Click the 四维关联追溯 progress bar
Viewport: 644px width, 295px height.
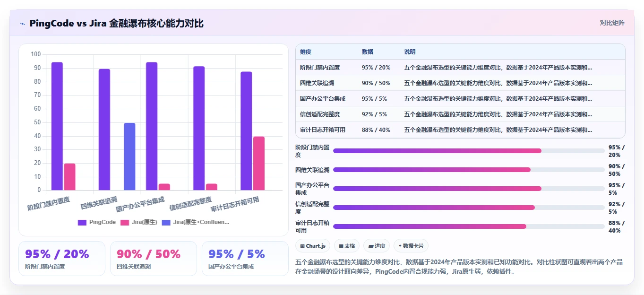click(469, 170)
